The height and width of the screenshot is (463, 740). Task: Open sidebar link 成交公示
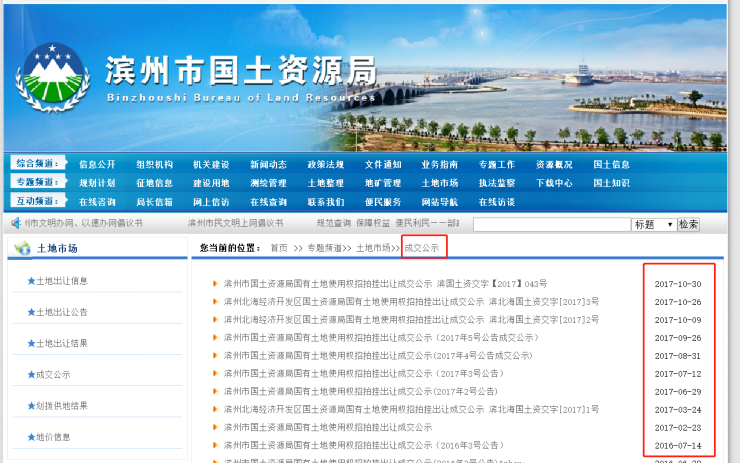(53, 374)
